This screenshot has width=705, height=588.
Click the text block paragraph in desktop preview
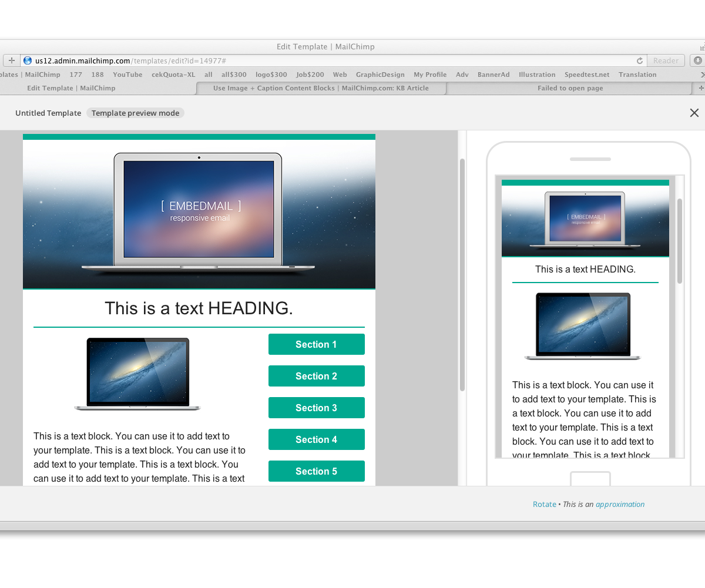pyautogui.click(x=140, y=457)
